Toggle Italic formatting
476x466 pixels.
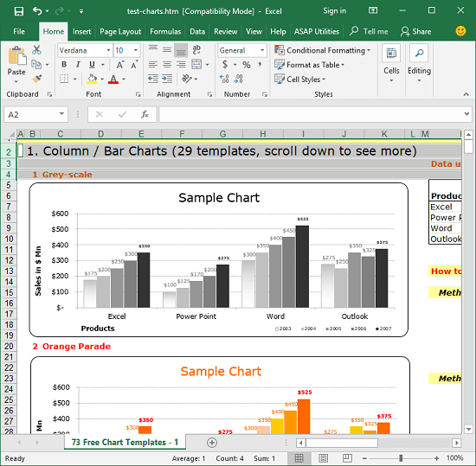pos(78,65)
